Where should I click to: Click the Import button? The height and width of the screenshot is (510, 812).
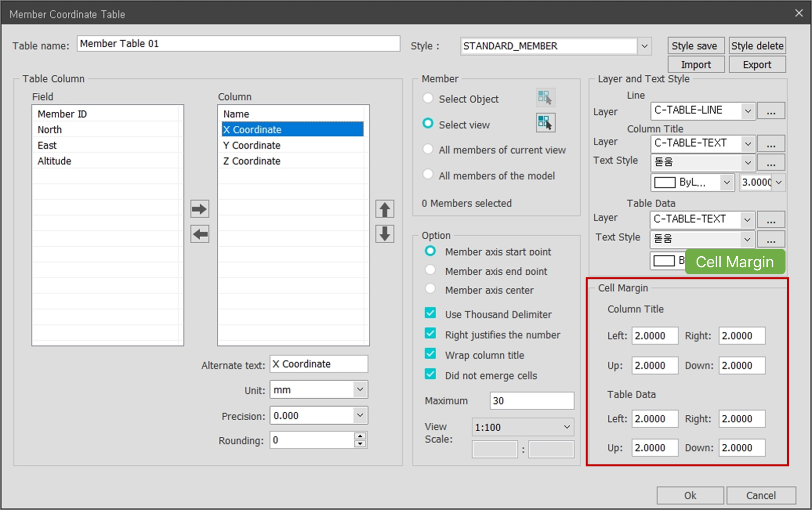click(696, 65)
